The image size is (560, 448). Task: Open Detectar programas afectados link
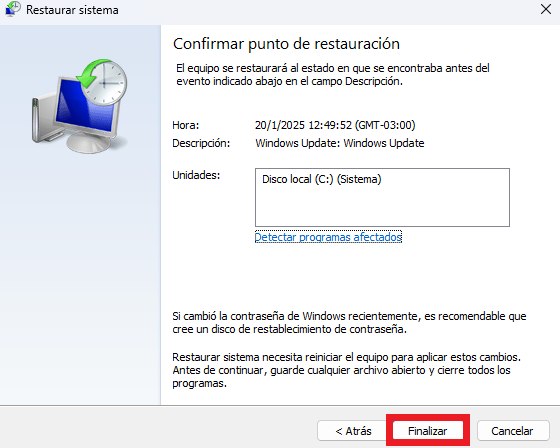(328, 237)
